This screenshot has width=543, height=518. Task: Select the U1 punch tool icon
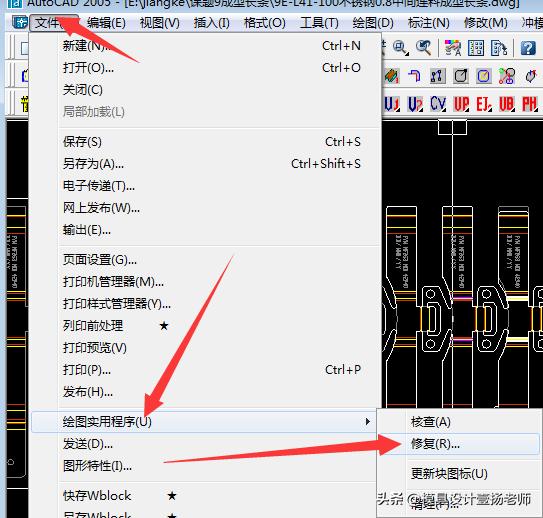pyautogui.click(x=392, y=104)
